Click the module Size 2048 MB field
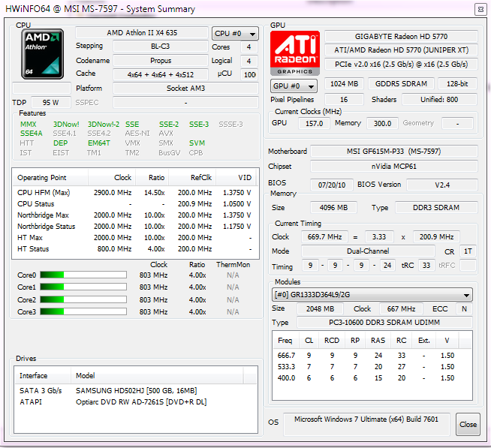This screenshot has height=448, width=491. coord(320,309)
